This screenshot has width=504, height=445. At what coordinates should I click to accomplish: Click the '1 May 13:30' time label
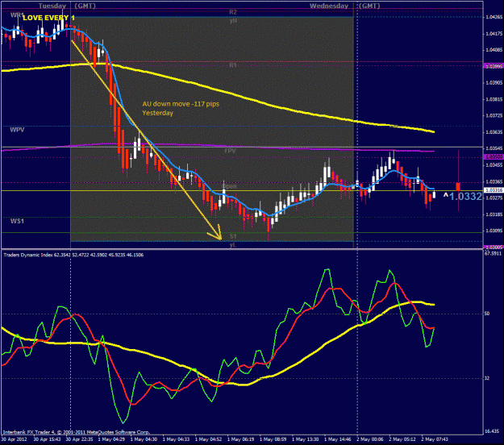pos(306,439)
